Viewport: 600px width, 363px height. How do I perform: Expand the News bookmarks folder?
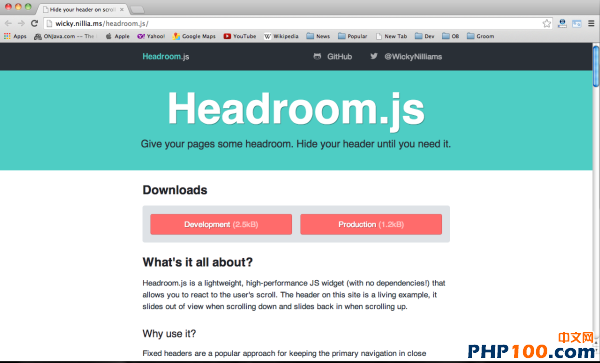click(x=318, y=36)
